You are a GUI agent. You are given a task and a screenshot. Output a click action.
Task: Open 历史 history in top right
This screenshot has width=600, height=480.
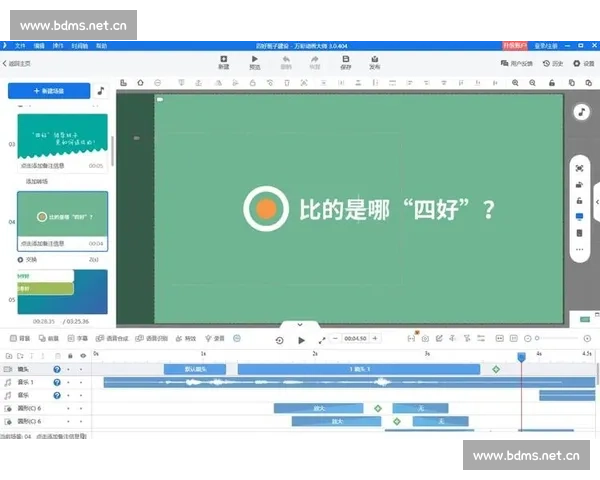coord(553,64)
